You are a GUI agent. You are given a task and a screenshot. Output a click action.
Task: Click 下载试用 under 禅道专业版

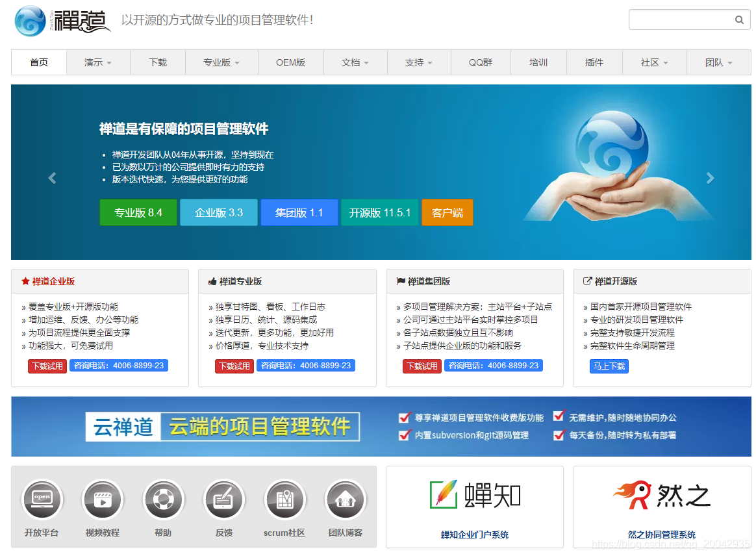pos(234,366)
